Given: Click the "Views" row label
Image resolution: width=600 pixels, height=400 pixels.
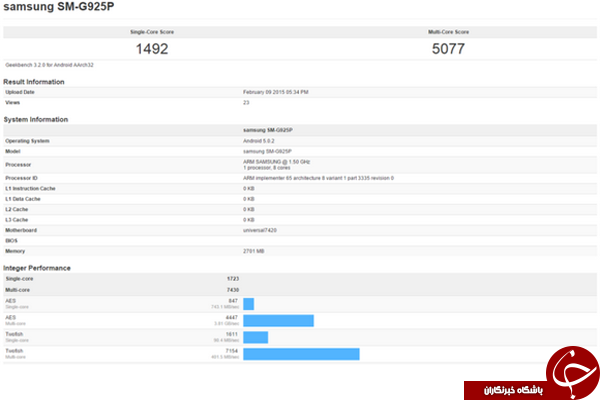Looking at the screenshot, I should [12, 103].
